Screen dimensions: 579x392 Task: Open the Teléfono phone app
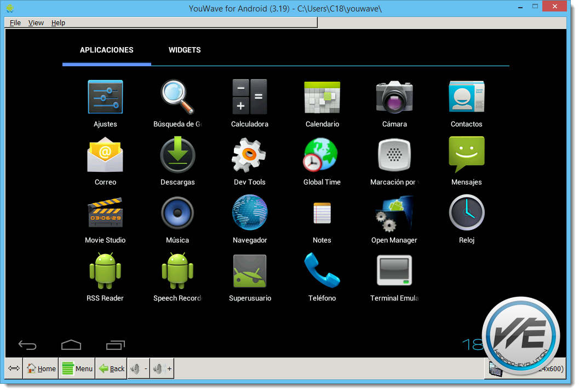322,270
